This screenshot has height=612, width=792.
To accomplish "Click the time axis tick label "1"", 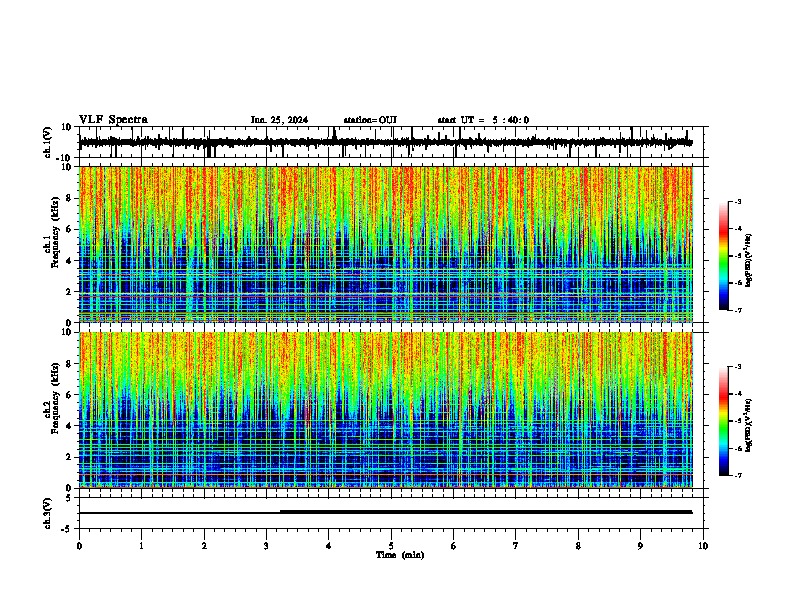I will [x=141, y=546].
